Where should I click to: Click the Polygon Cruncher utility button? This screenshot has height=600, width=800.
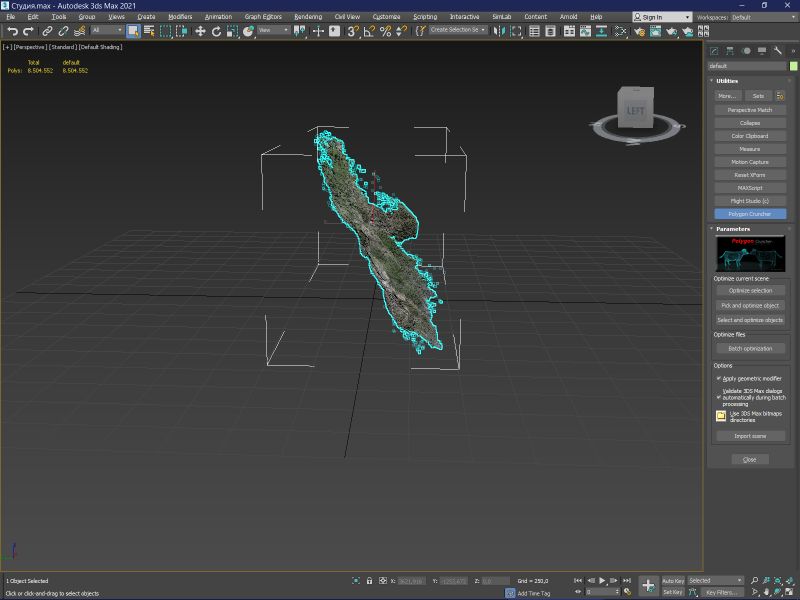coord(750,213)
